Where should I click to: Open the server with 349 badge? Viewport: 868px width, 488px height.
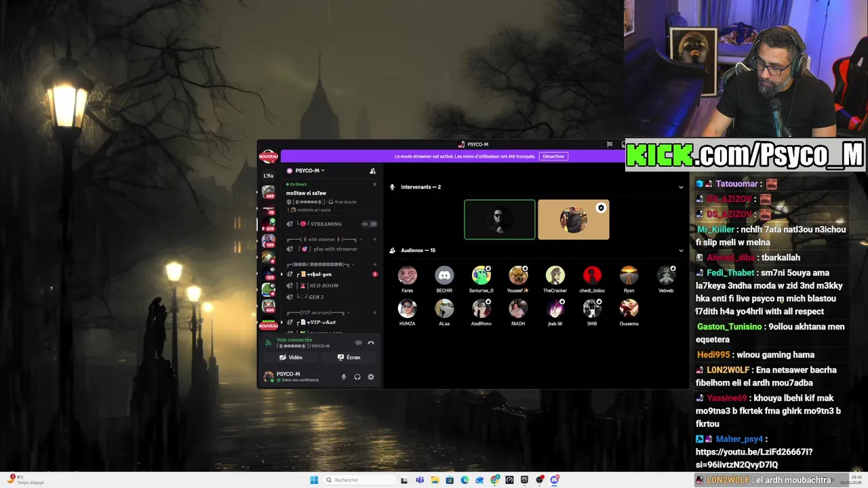click(x=269, y=192)
